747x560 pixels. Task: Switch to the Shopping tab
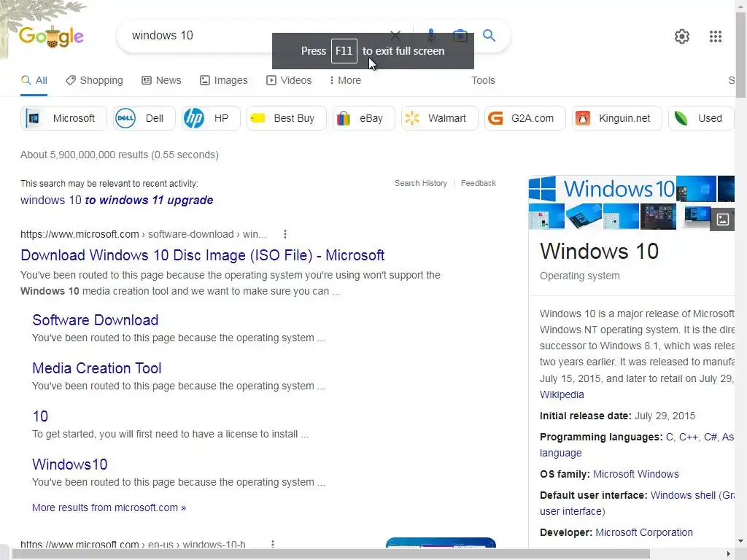coord(94,80)
